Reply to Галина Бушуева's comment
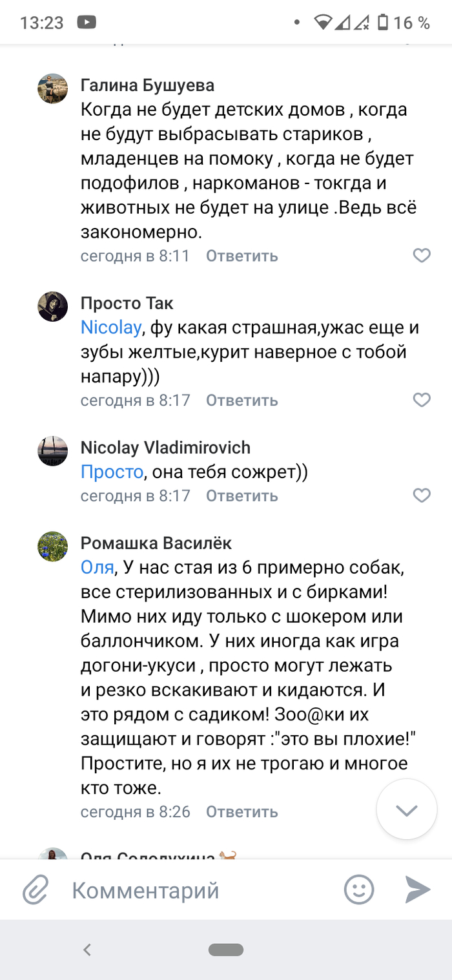Viewport: 452px width, 980px height. click(x=241, y=256)
